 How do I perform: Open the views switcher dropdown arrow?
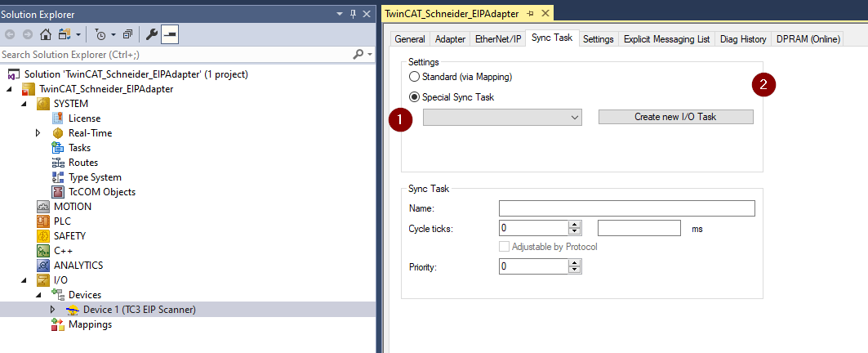[x=78, y=35]
